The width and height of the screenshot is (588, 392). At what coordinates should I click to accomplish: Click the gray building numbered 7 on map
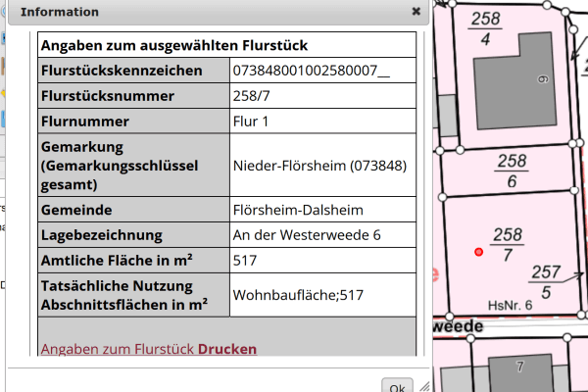coord(520,373)
